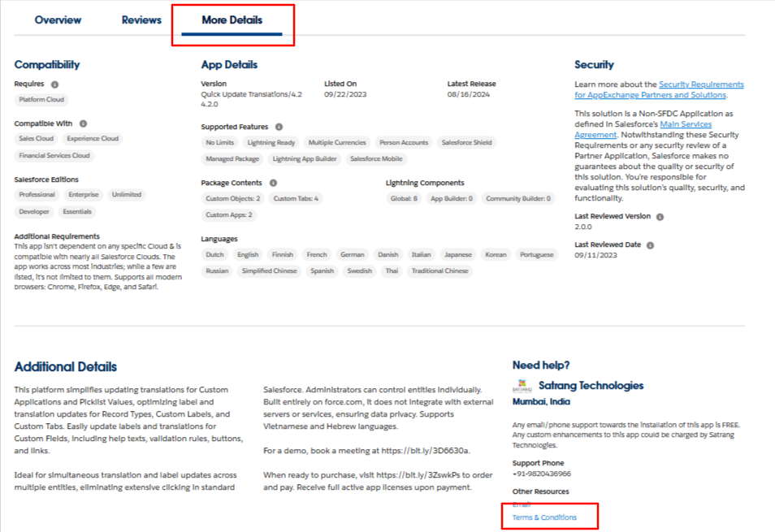The height and width of the screenshot is (532, 775).
Task: Switch to the Reviews tab
Action: click(x=141, y=20)
